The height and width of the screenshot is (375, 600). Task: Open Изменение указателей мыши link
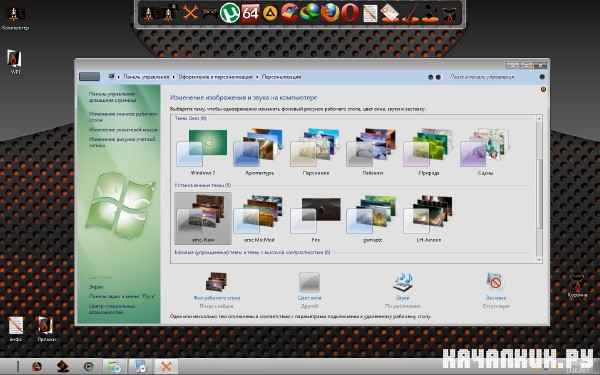[123, 130]
